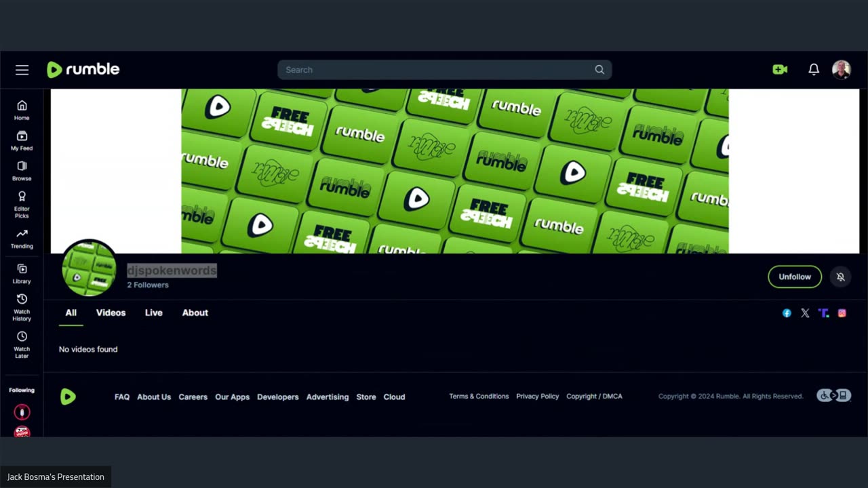Open the Careers footer link

(x=193, y=396)
